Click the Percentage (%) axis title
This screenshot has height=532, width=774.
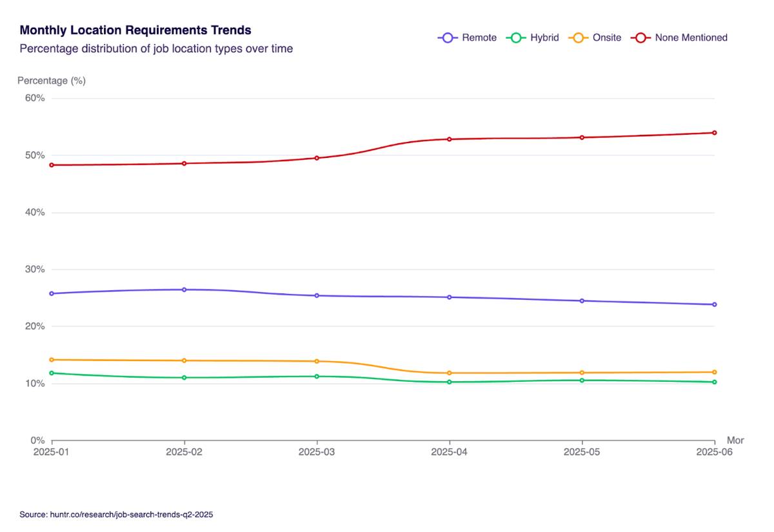point(52,81)
